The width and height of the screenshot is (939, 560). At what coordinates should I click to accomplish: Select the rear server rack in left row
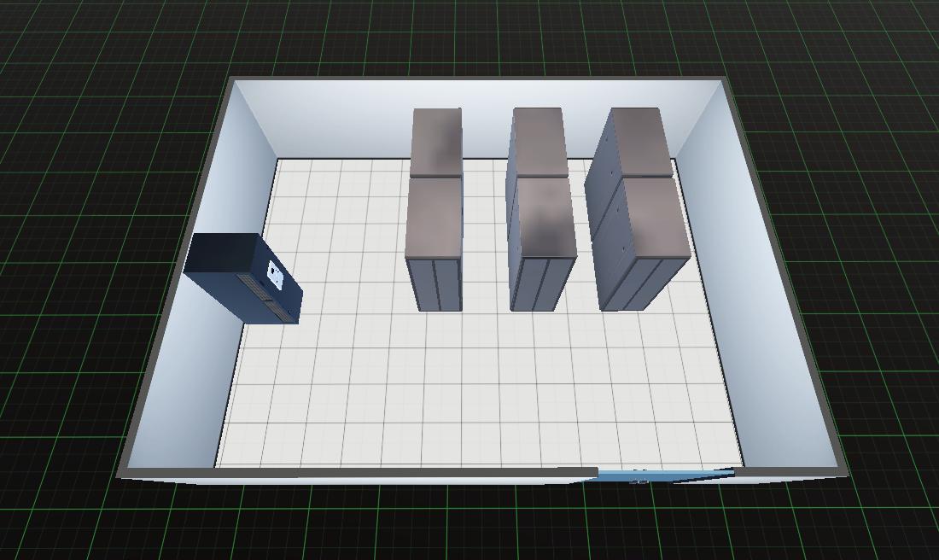point(436,142)
